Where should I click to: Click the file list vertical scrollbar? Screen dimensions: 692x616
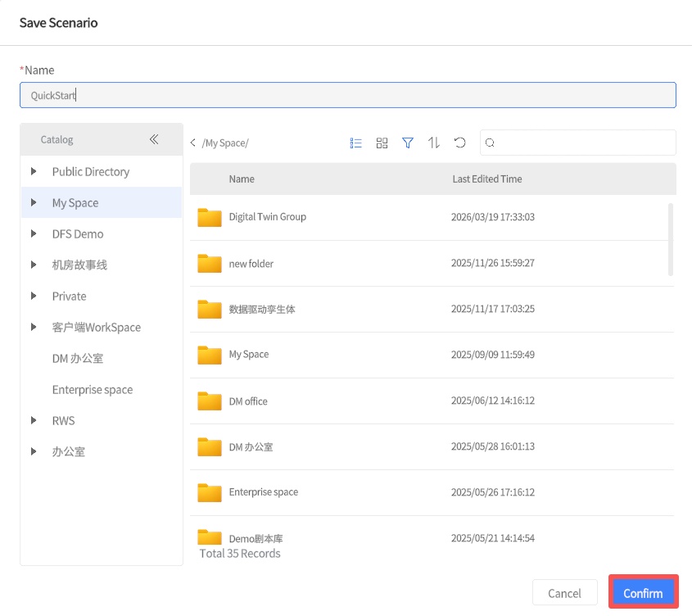tap(672, 239)
